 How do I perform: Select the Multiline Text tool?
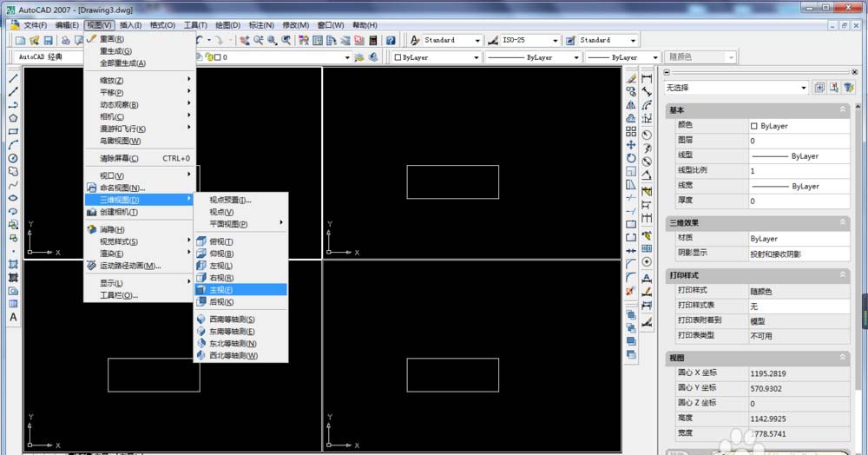(13, 318)
